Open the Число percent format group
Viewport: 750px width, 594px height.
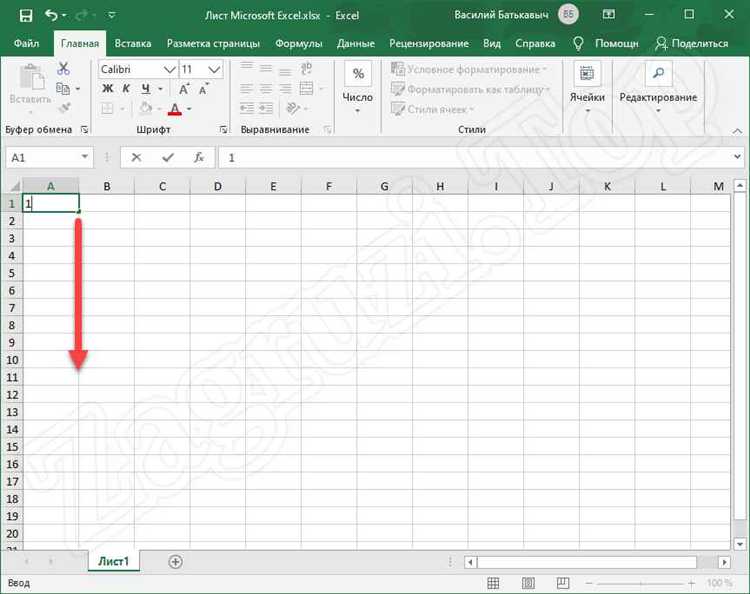pos(358,89)
